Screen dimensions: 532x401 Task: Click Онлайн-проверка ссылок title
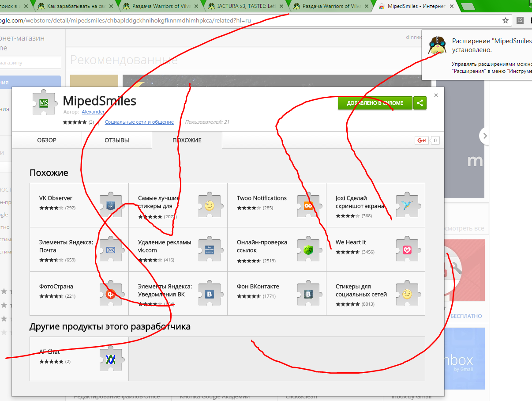(262, 246)
